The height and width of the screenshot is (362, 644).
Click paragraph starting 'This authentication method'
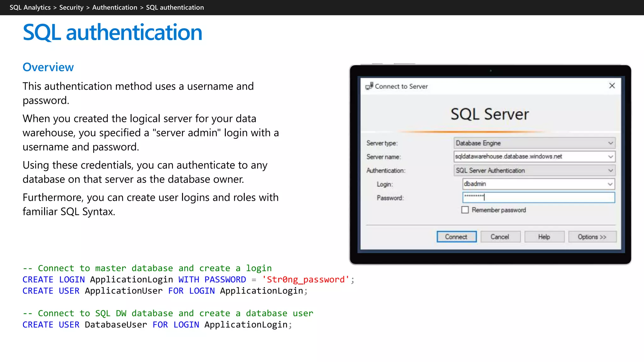(x=138, y=93)
